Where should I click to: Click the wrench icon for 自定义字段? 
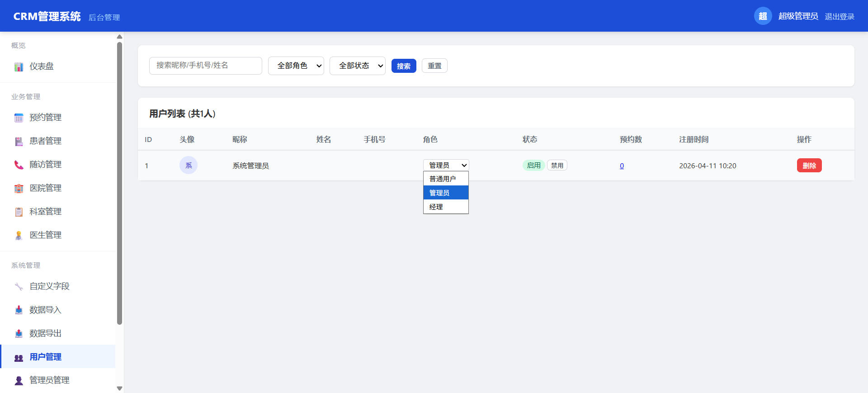pyautogui.click(x=19, y=287)
